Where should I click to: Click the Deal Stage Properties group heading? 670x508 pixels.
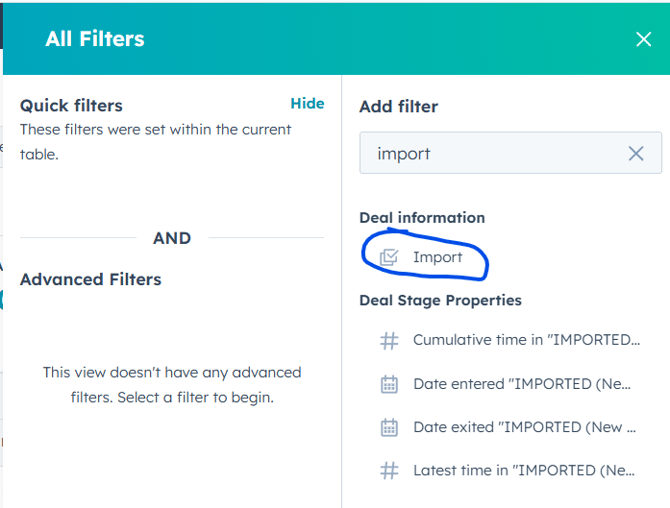[440, 300]
